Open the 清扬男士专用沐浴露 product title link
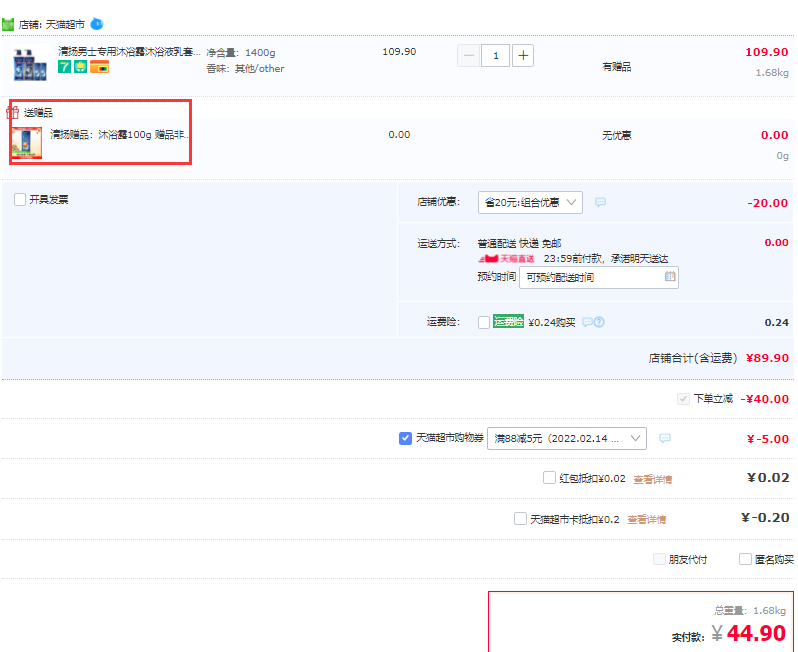The width and height of the screenshot is (798, 652). (x=128, y=51)
